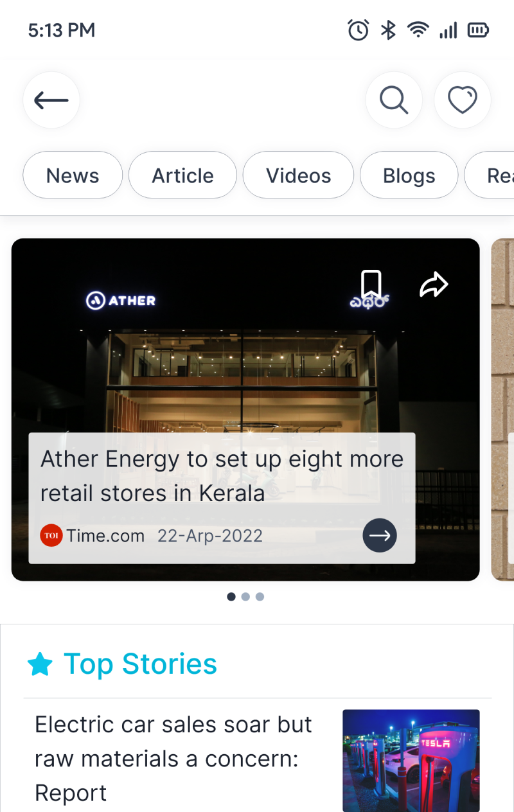
Task: Tap the alarm clock status icon
Action: pyautogui.click(x=359, y=30)
